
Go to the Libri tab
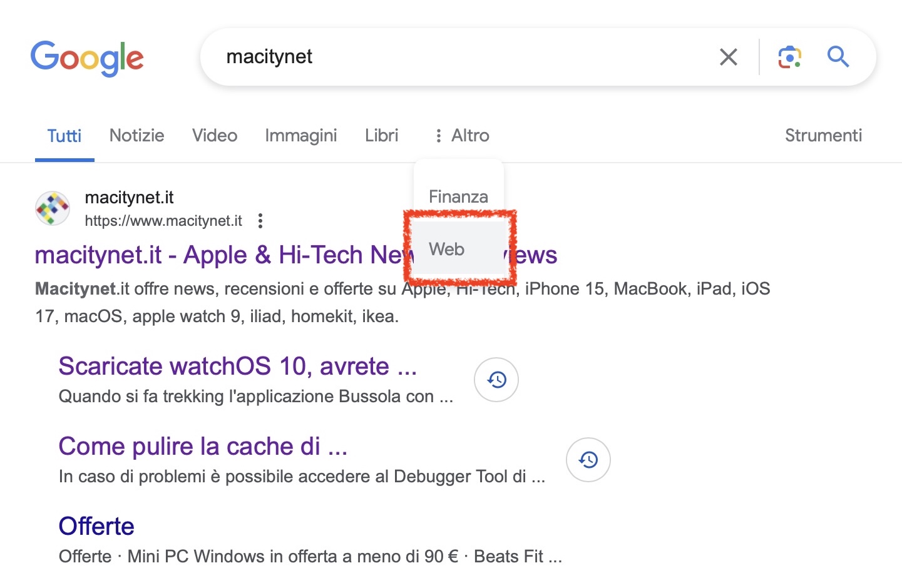(381, 136)
